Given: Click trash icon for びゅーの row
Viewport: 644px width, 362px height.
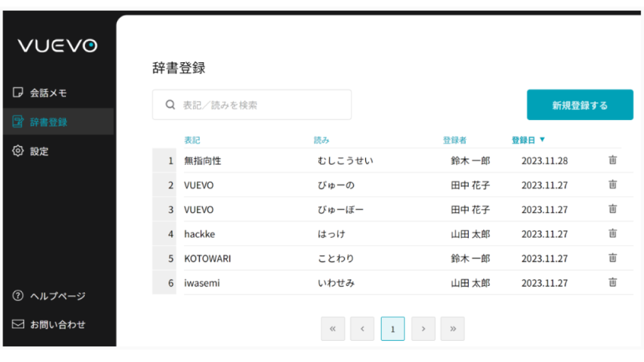Looking at the screenshot, I should 612,185.
